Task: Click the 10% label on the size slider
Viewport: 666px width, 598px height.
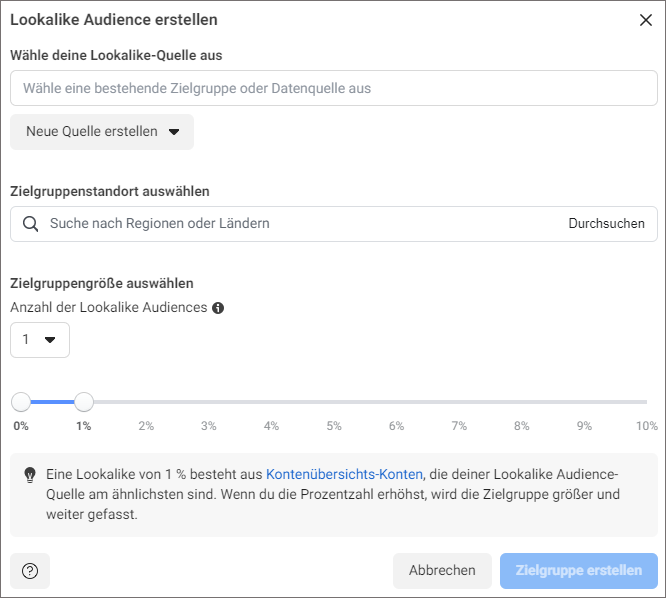Action: pos(646,426)
